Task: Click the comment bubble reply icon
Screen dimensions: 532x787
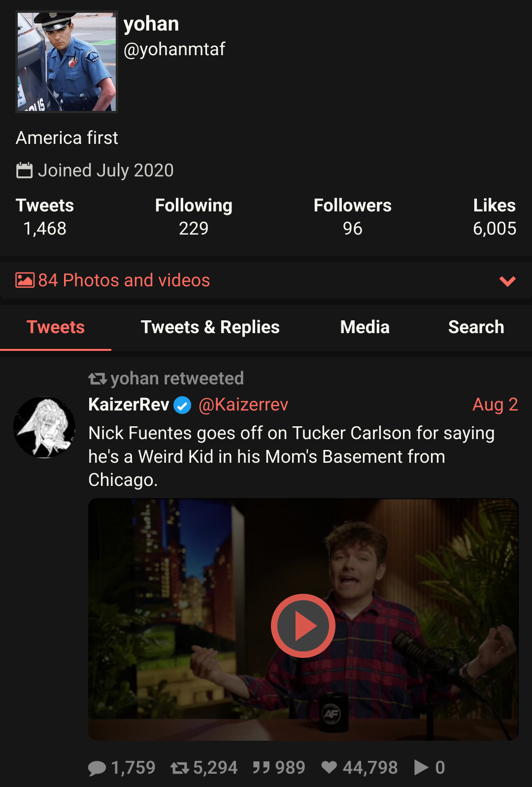Action: 97,768
